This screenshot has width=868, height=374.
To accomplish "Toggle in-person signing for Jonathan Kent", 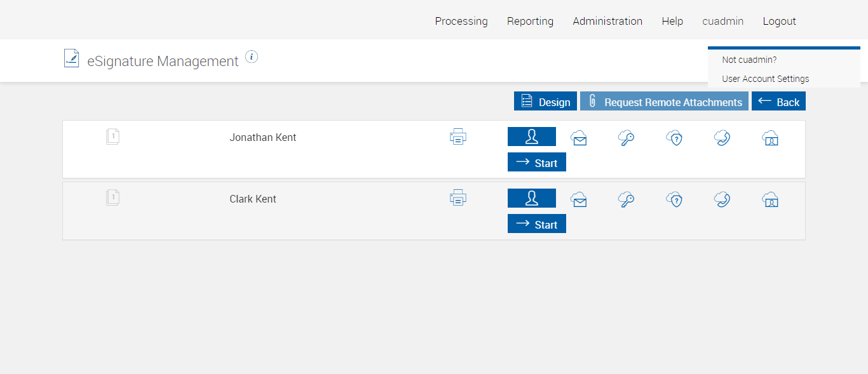I will point(532,137).
